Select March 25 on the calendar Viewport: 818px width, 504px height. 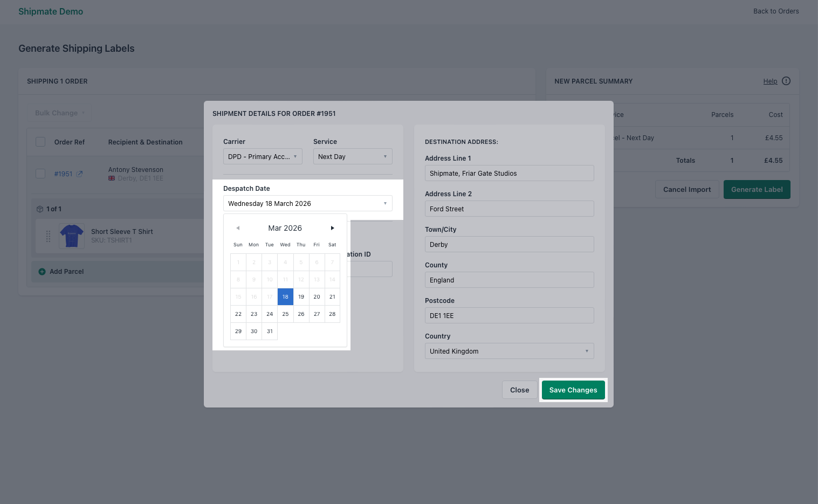(285, 314)
